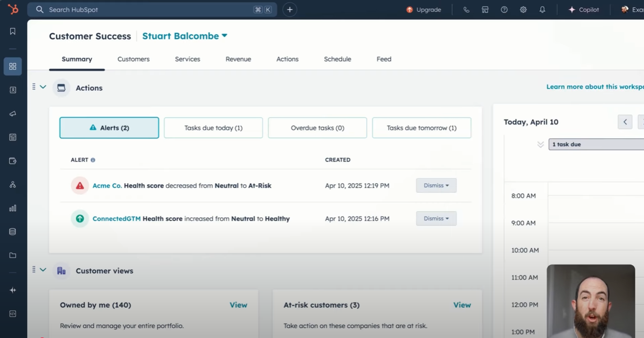Image resolution: width=644 pixels, height=338 pixels.
Task: Open CRM contacts icon in sidebar
Action: coord(13,90)
